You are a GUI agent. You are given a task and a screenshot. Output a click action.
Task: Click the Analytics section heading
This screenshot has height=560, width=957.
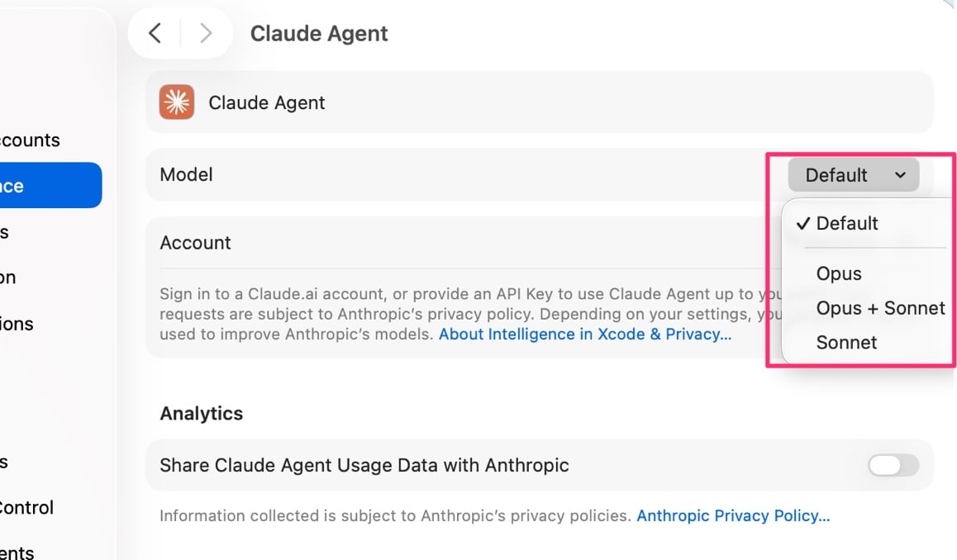[201, 414]
